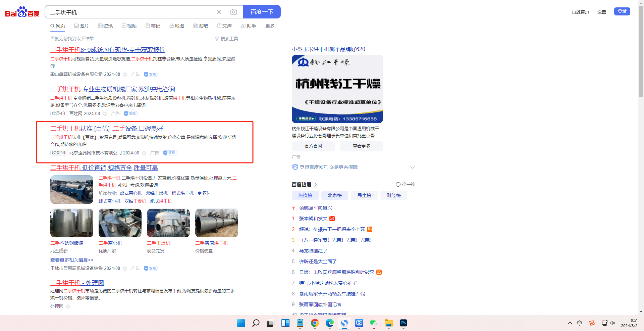Switch to the 笔记 tab
The image size is (644, 331).
[153, 26]
